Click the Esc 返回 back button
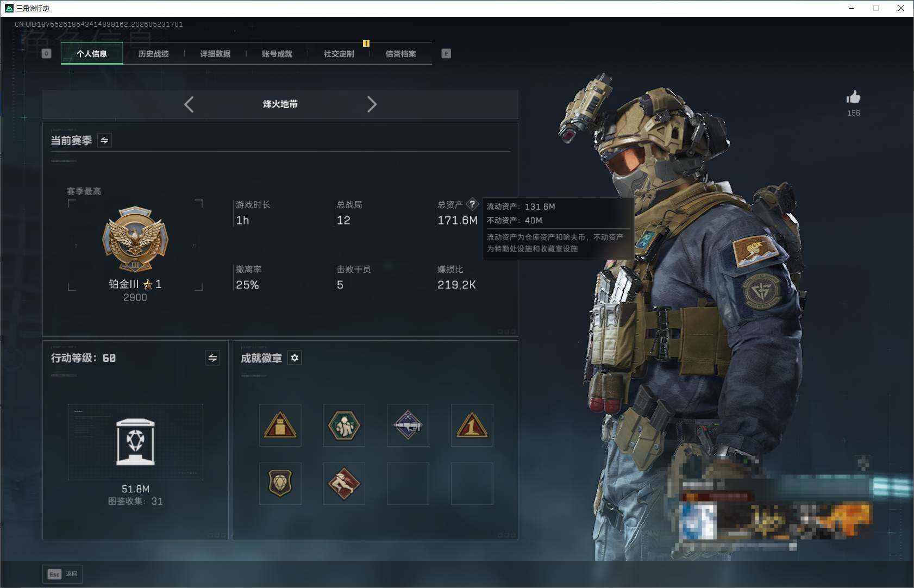 (62, 574)
